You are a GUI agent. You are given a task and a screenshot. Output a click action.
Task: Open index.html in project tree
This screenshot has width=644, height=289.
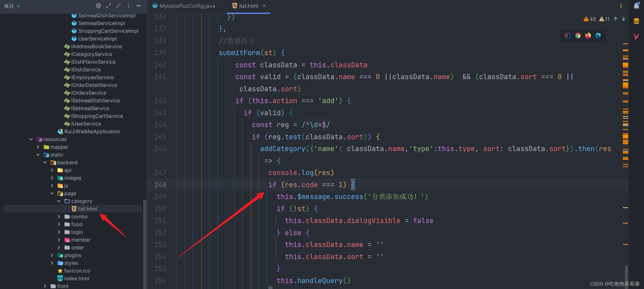click(76, 278)
